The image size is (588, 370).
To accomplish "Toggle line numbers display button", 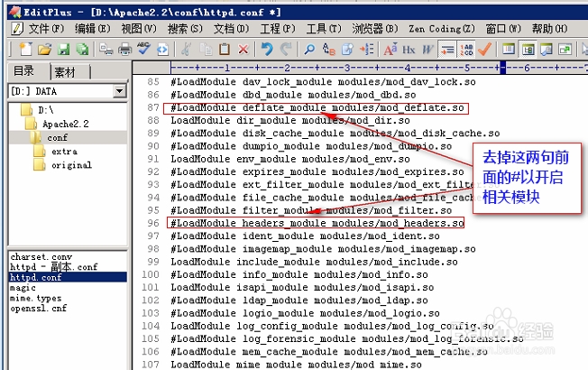I will 466,49.
